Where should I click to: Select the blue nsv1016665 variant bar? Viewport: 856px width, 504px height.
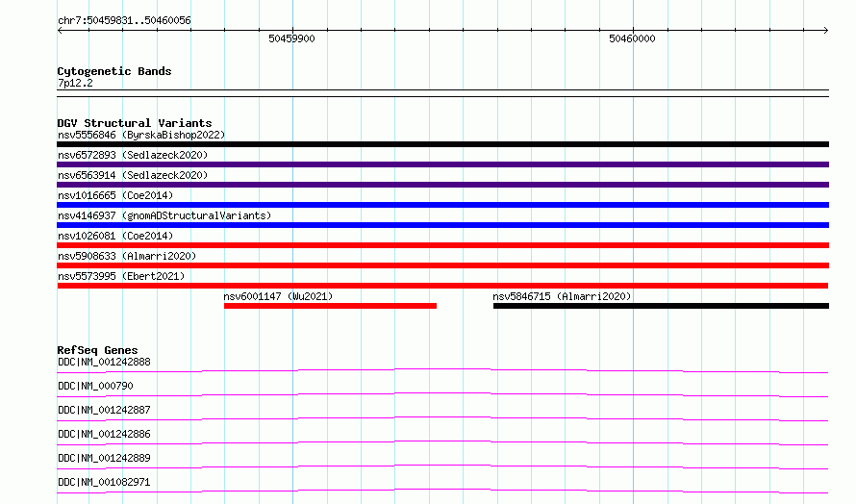click(442, 205)
